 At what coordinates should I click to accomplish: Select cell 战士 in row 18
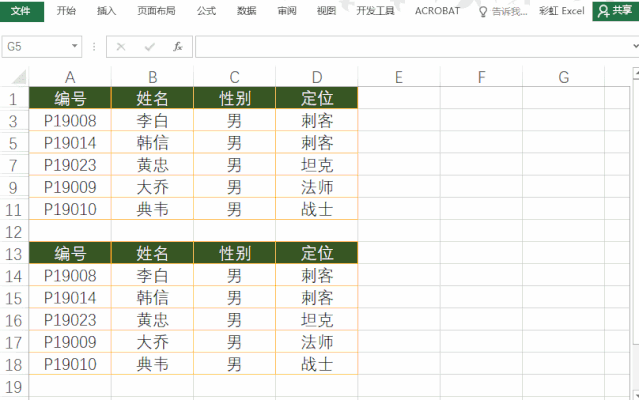pyautogui.click(x=317, y=364)
